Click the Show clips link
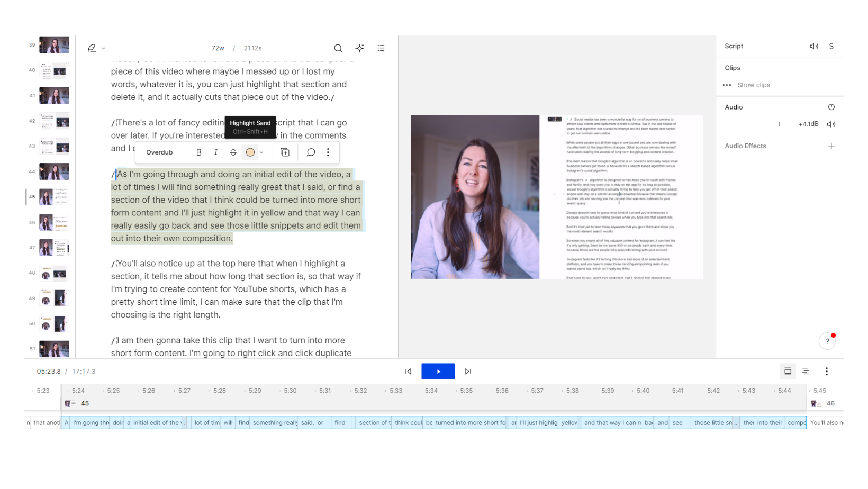This screenshot has height=489, width=868. [754, 85]
